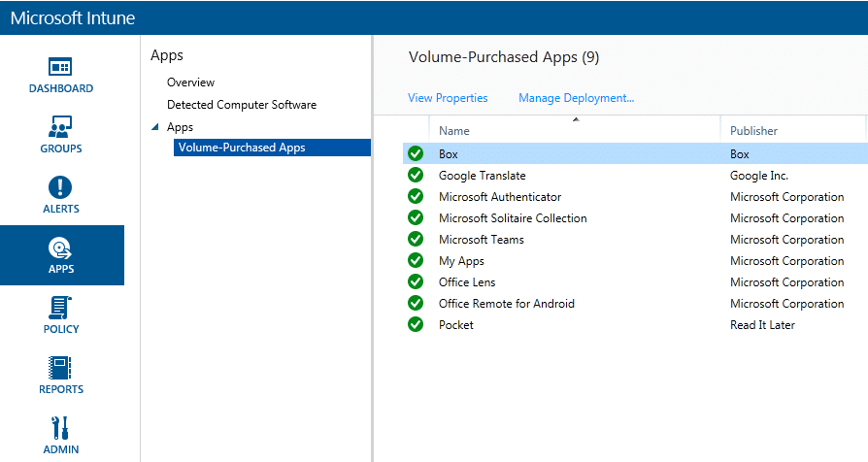Click status check beside Microsoft Authenticator

(416, 196)
